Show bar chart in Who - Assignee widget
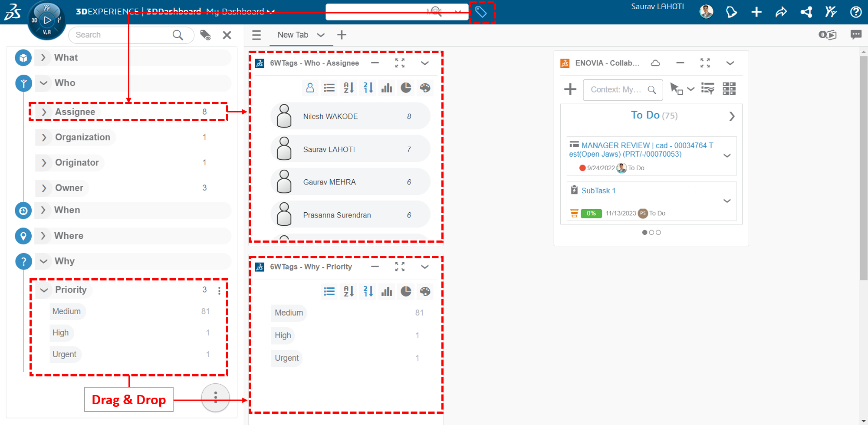 click(387, 88)
